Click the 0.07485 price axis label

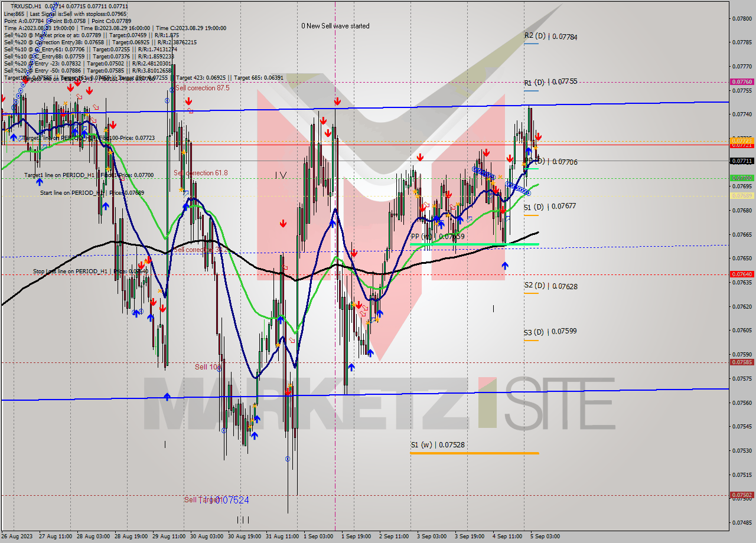click(742, 522)
